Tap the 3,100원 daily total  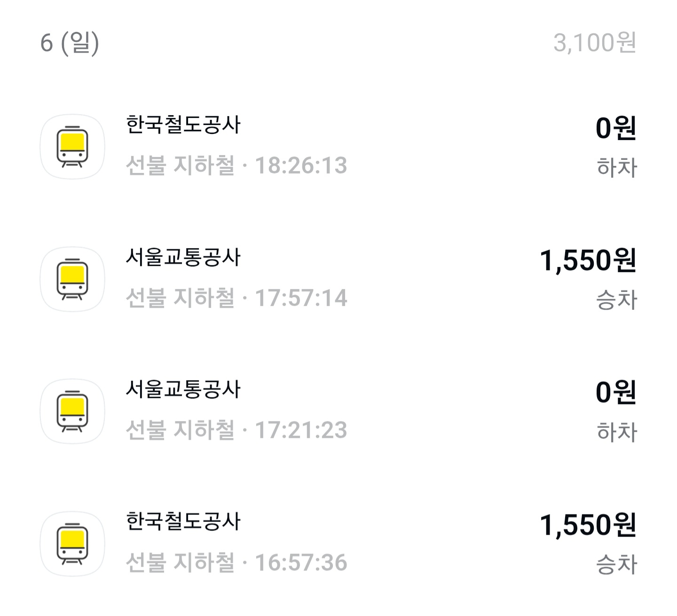pyautogui.click(x=595, y=43)
